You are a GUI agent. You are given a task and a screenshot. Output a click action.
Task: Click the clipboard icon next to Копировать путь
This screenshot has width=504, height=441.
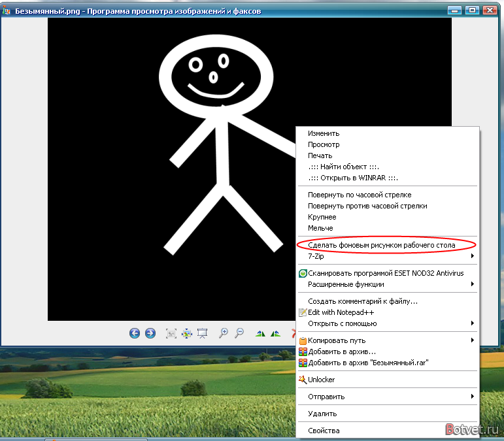pos(303,340)
